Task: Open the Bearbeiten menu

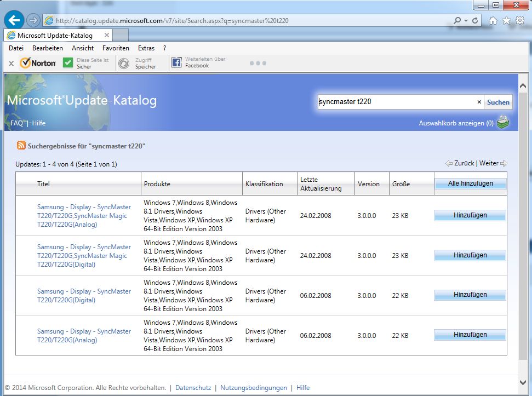Action: [48, 48]
